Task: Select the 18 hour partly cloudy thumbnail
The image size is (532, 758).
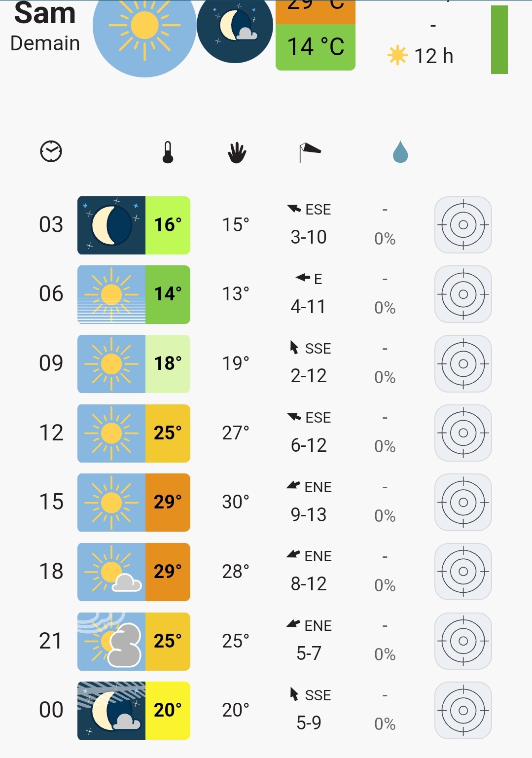Action: 111,572
